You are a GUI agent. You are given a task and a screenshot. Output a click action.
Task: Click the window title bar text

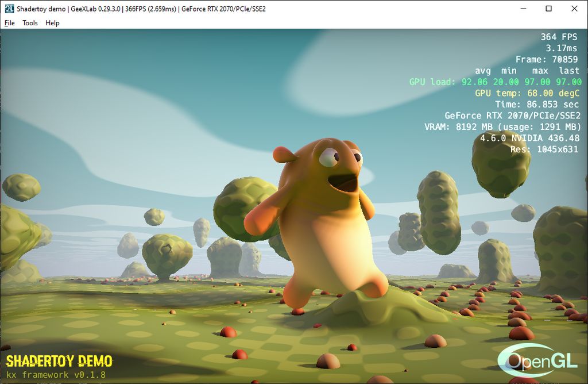pos(141,9)
